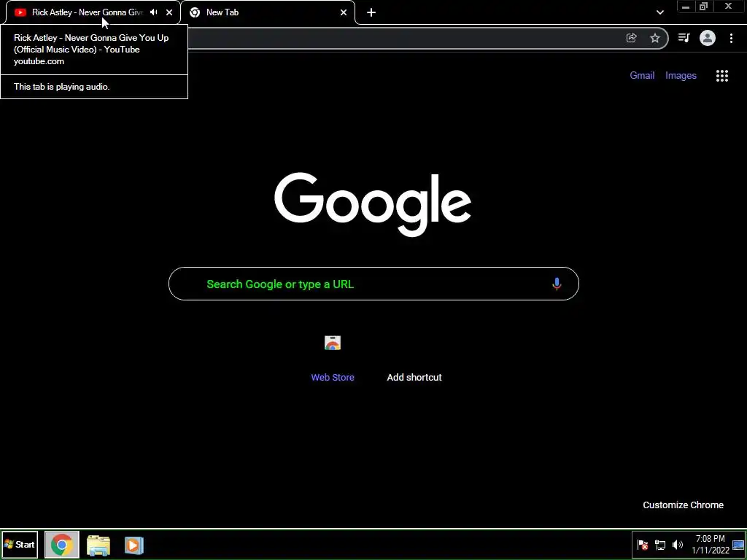Click the Web Store label
The image size is (747, 560).
coord(333,377)
